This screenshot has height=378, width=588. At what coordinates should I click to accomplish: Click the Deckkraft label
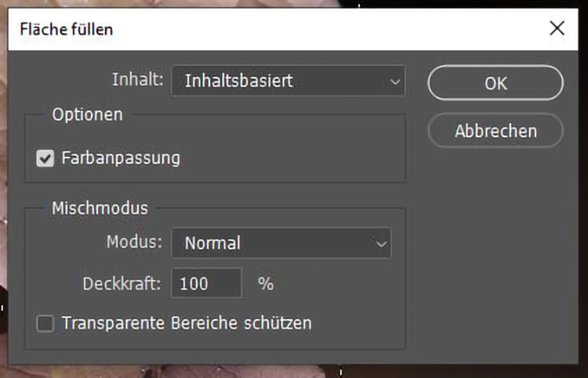tap(122, 283)
